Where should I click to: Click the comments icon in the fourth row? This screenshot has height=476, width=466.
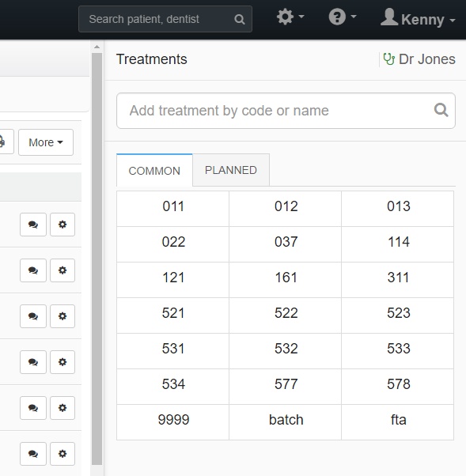click(33, 362)
